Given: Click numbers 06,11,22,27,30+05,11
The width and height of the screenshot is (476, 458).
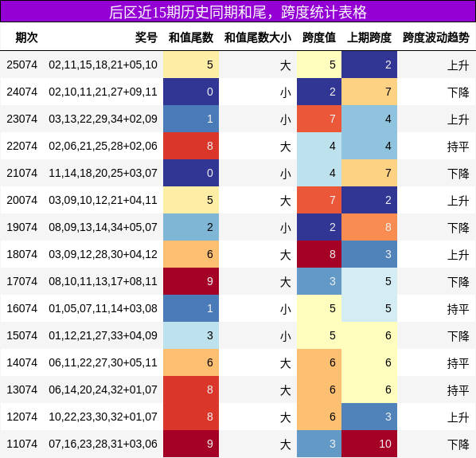Looking at the screenshot, I should (x=103, y=362).
